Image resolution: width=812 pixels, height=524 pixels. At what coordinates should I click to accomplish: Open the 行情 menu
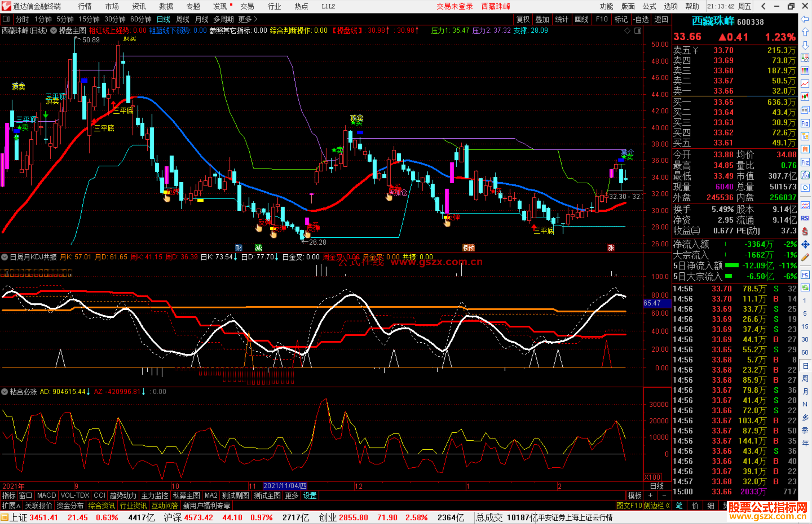click(85, 6)
